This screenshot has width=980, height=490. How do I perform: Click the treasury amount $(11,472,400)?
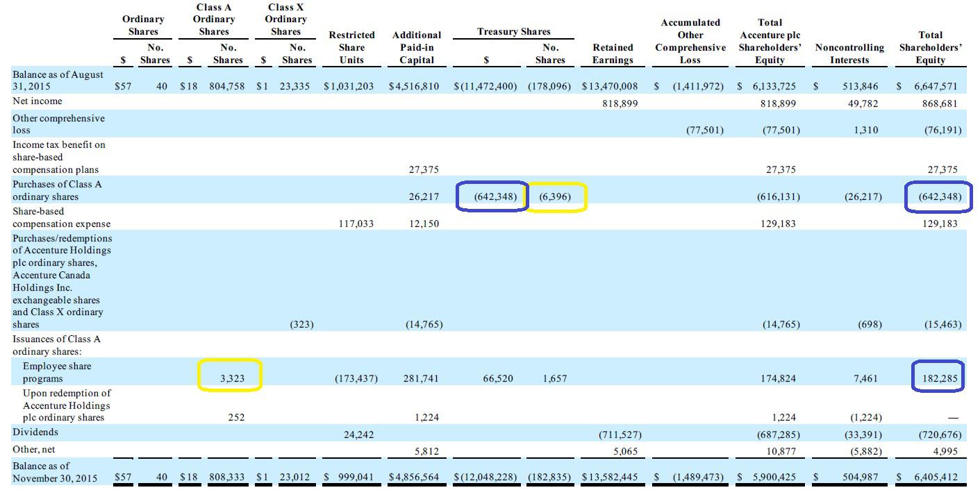coord(485,87)
